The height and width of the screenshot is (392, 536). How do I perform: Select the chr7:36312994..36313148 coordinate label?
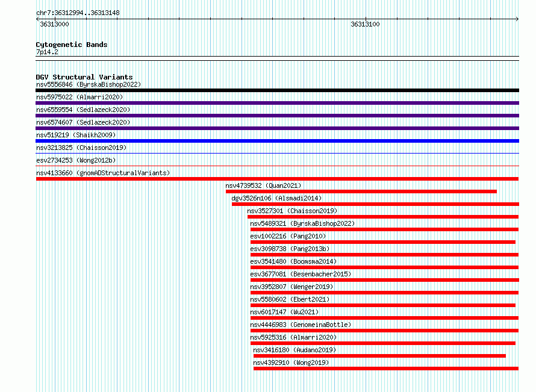pyautogui.click(x=78, y=13)
